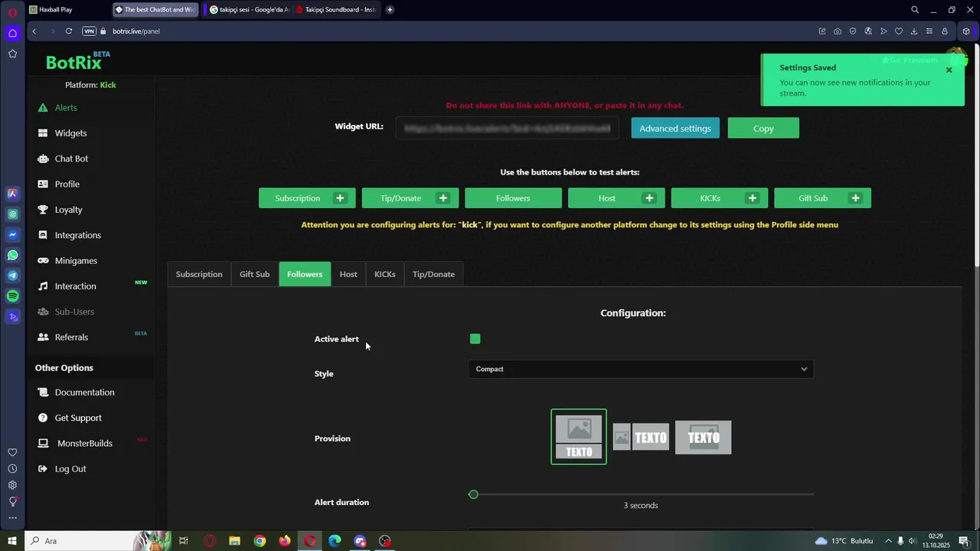Open Opera downloads from the toolbar
Screen dimensions: 980x551
[x=914, y=31]
